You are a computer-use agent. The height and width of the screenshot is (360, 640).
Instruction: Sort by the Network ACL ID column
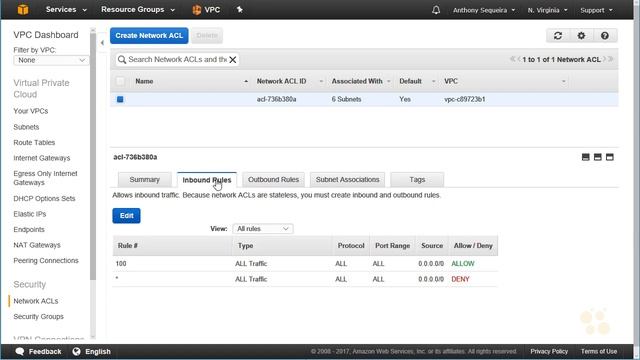tap(281, 81)
